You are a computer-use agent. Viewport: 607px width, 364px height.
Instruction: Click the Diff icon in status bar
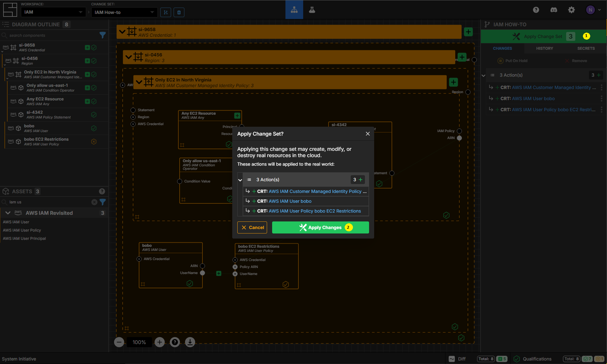[452, 359]
